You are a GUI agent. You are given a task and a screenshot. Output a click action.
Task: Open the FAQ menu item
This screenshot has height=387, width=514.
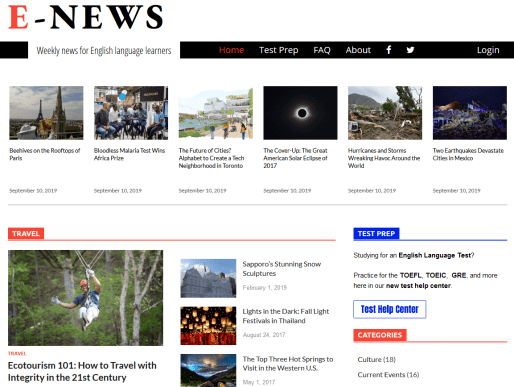tap(322, 50)
